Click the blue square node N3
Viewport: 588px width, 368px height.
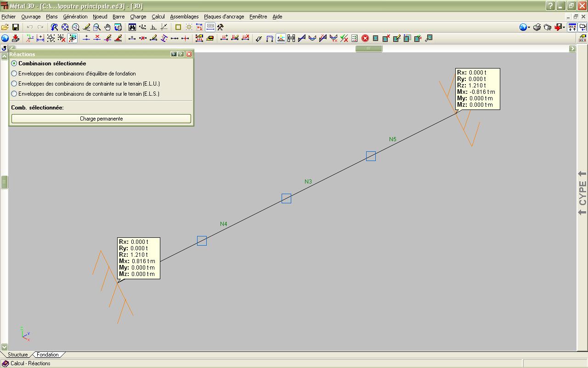coord(286,199)
